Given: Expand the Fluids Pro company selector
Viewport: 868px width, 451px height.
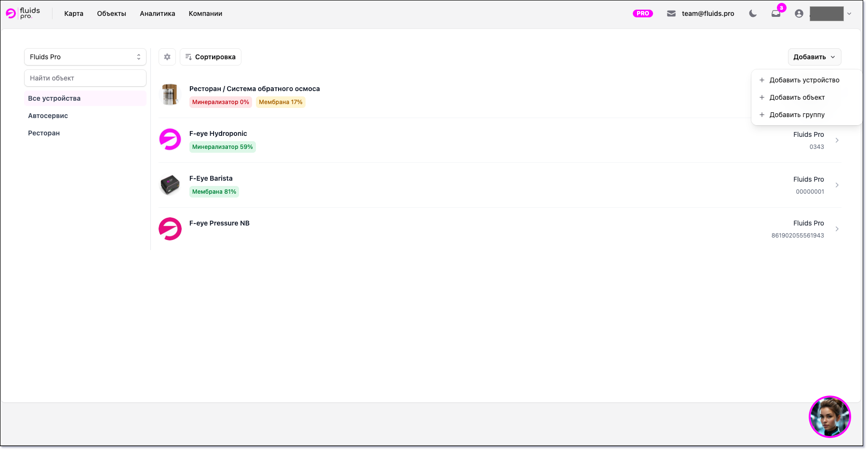Looking at the screenshot, I should (x=85, y=57).
